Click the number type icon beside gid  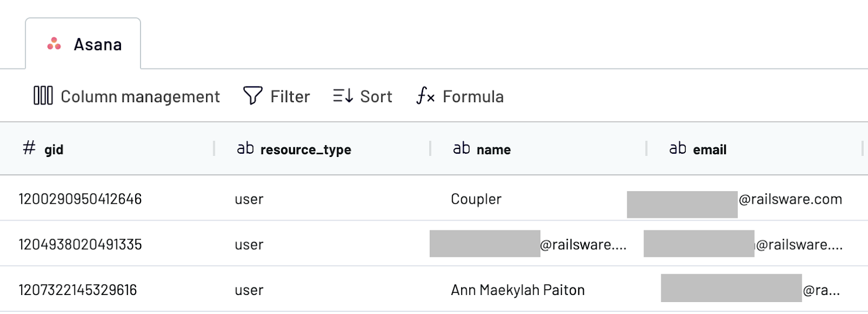coord(29,148)
